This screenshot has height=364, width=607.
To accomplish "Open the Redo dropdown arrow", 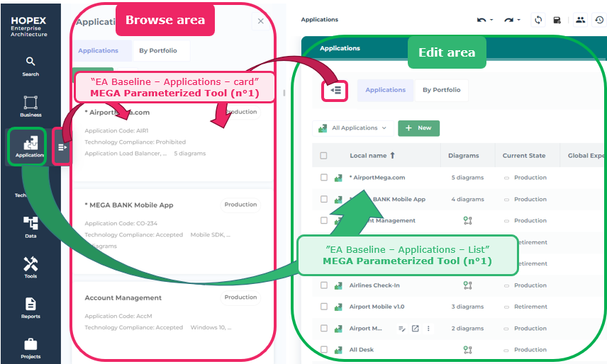I will point(519,20).
